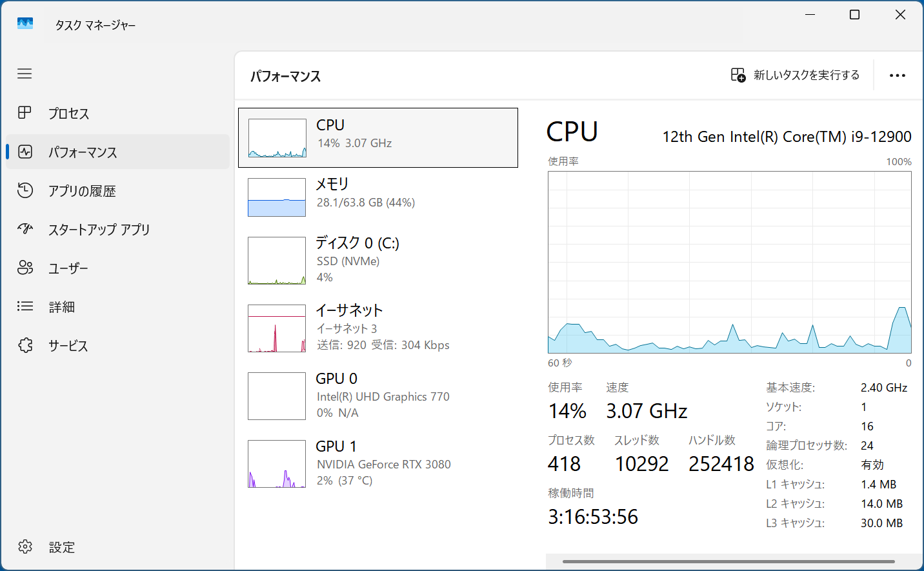Viewport: 924px width, 571px height.
Task: Select GPU 1 NVIDIA GeForce RTX 3080
Action: [x=378, y=463]
